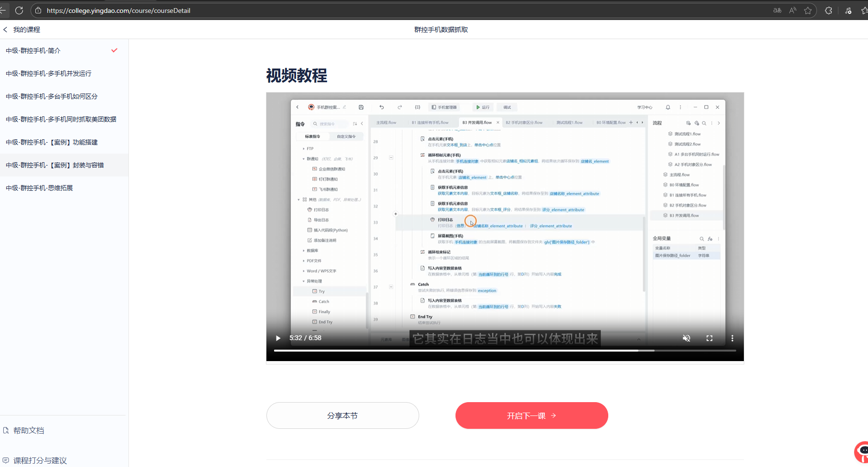
Task: Open 课程打分与建议 feedback
Action: (x=35, y=461)
